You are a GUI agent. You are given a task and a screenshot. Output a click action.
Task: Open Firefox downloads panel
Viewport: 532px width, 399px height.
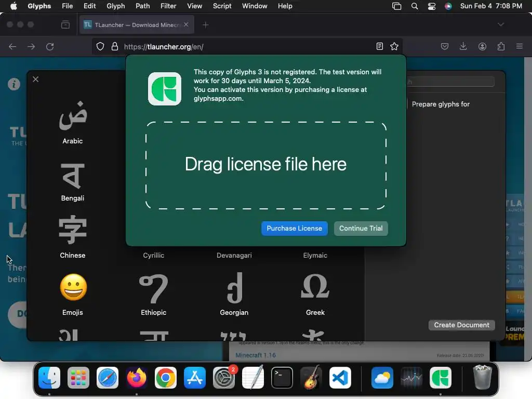[x=463, y=46]
